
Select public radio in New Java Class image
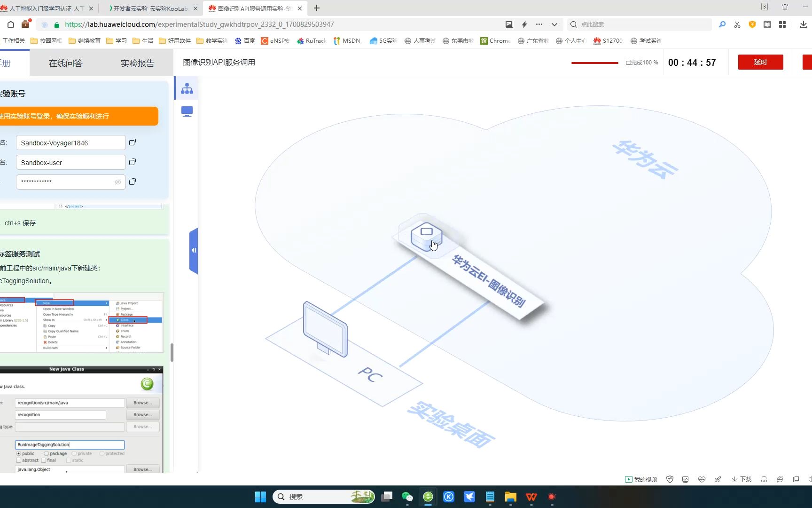point(19,453)
